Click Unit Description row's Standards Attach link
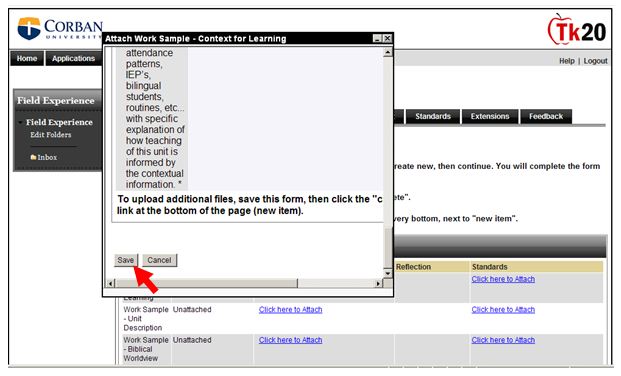Image resolution: width=621 pixels, height=376 pixels. 503,309
